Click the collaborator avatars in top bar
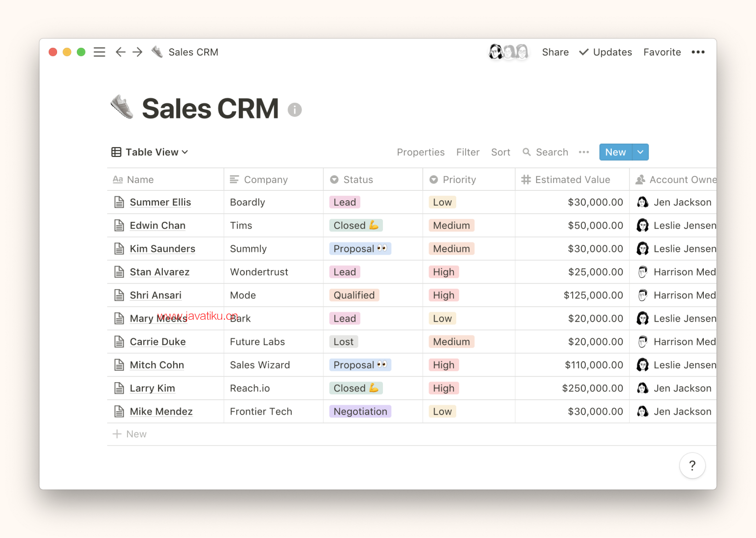The height and width of the screenshot is (538, 756). [x=508, y=52]
